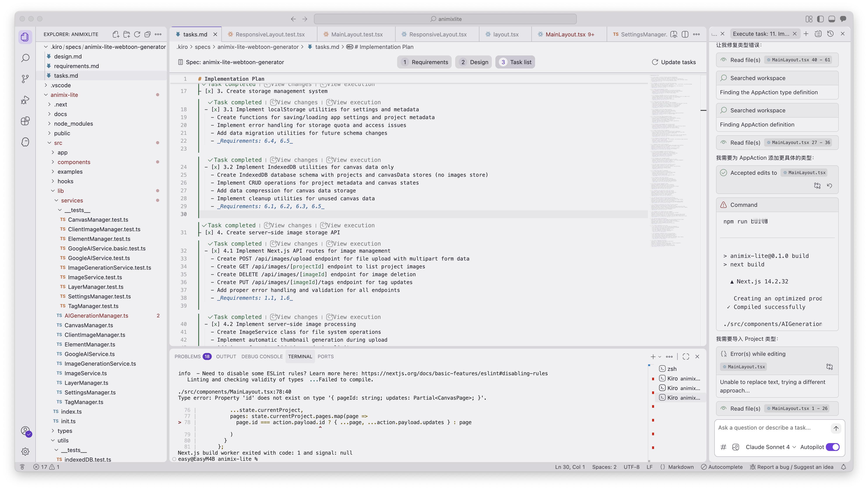
Task: Toggle the bottom panel layout icon
Action: click(x=832, y=19)
